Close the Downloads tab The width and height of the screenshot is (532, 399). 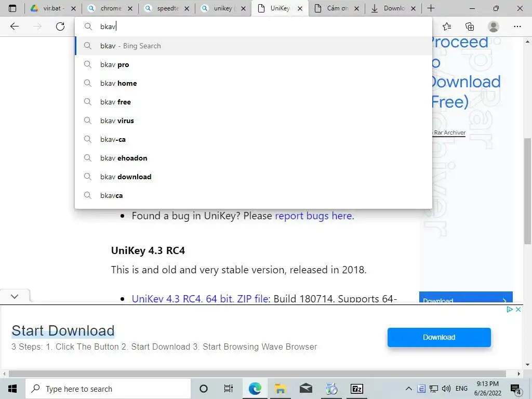click(x=413, y=9)
